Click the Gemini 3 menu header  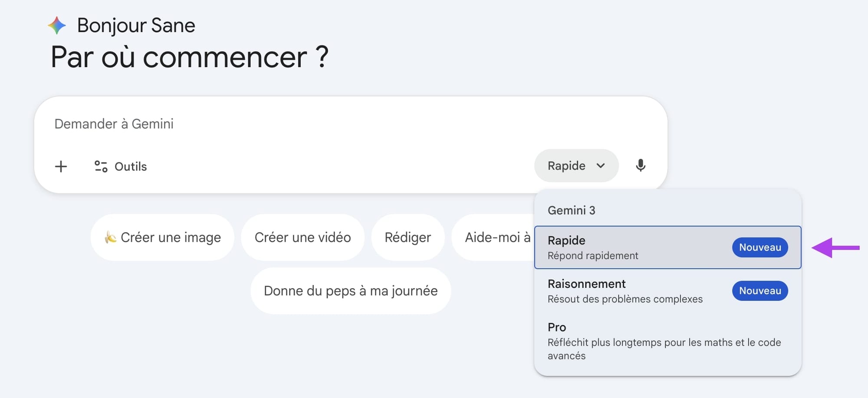[x=571, y=210]
